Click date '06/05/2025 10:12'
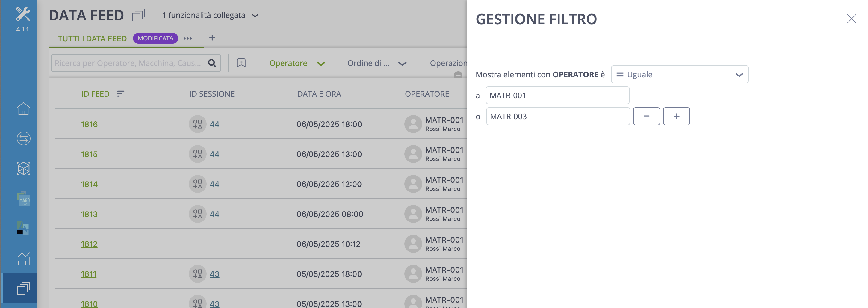The height and width of the screenshot is (308, 868). point(329,244)
